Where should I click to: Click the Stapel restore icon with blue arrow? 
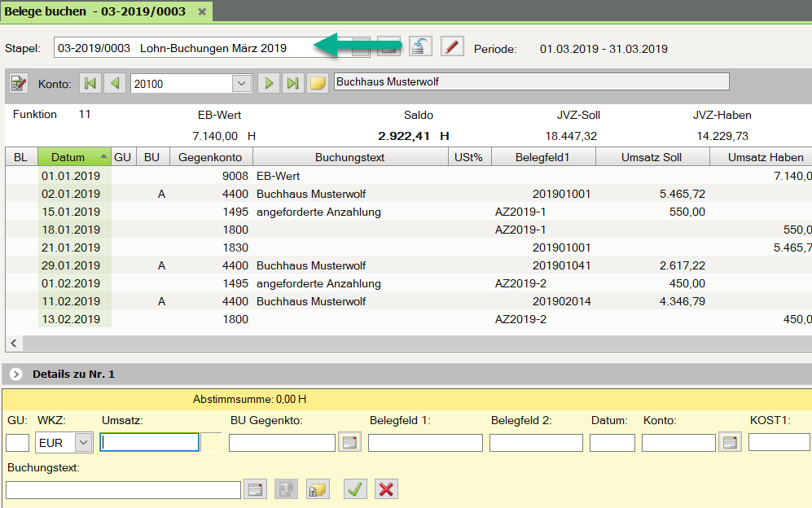coord(420,46)
